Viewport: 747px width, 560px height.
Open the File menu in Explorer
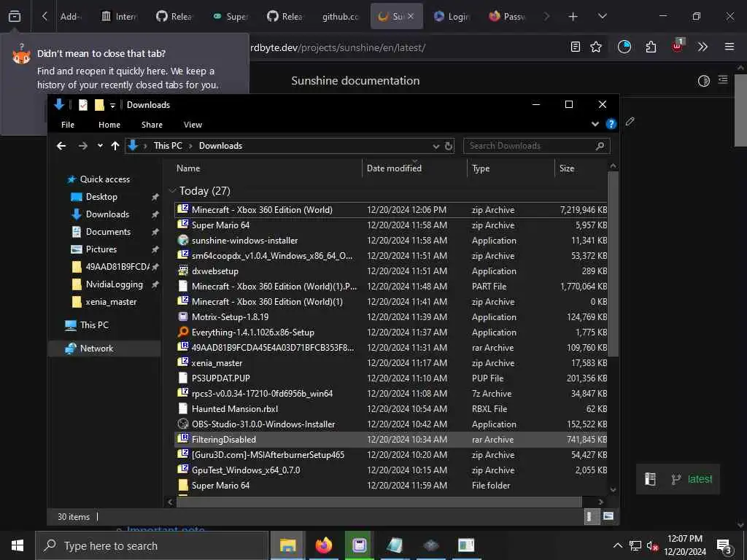(x=68, y=125)
